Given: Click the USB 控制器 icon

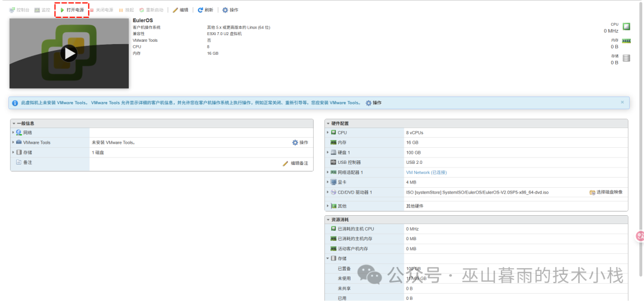Looking at the screenshot, I should click(333, 162).
